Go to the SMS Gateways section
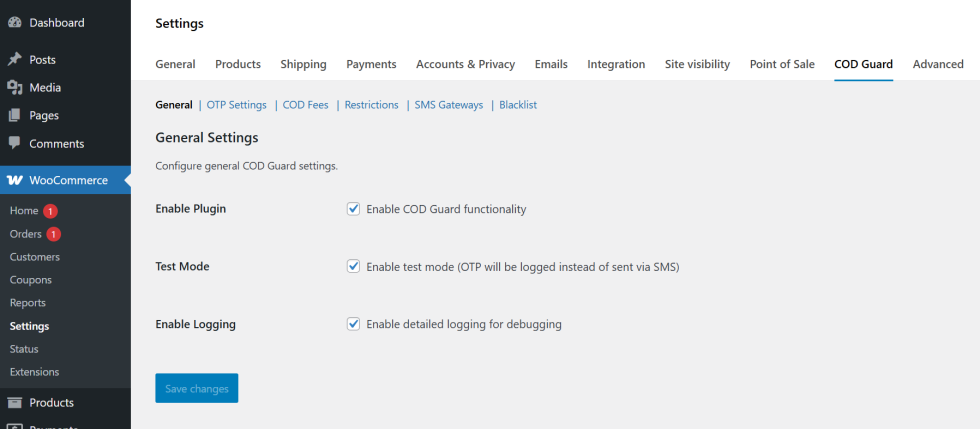Viewport: 980px width, 429px height. [449, 105]
